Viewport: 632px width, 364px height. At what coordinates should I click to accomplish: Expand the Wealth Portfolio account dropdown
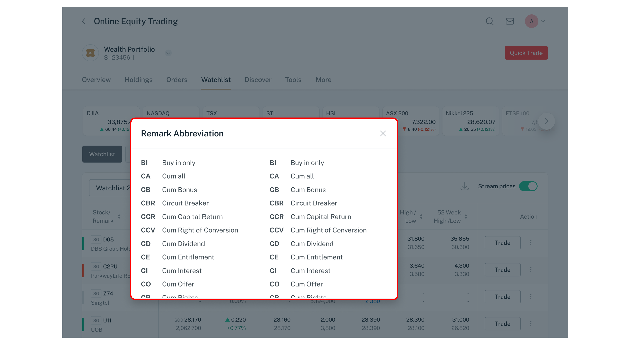168,53
